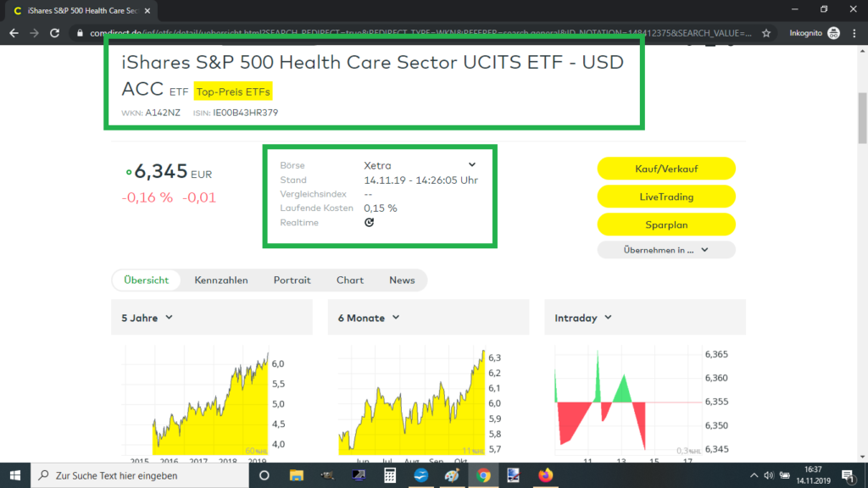
Task: Click the page vertical scrollbar thumb
Action: [x=862, y=117]
